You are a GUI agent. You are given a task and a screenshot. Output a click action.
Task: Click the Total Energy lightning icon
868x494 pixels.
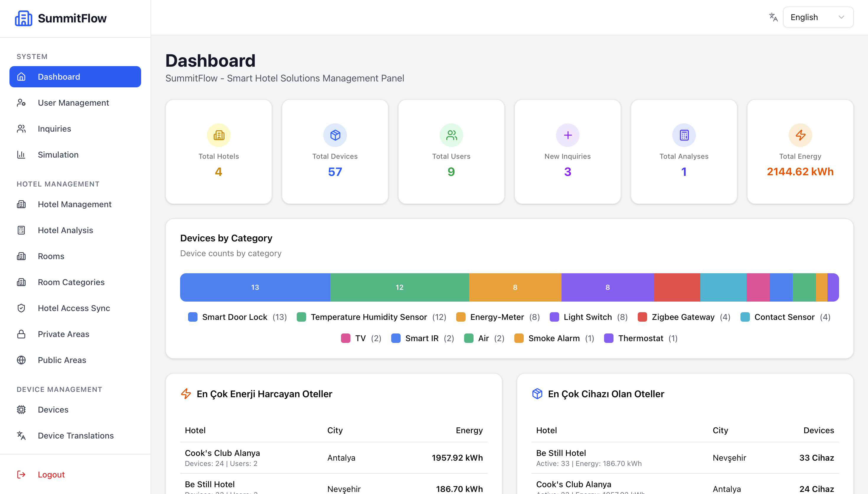[800, 135]
